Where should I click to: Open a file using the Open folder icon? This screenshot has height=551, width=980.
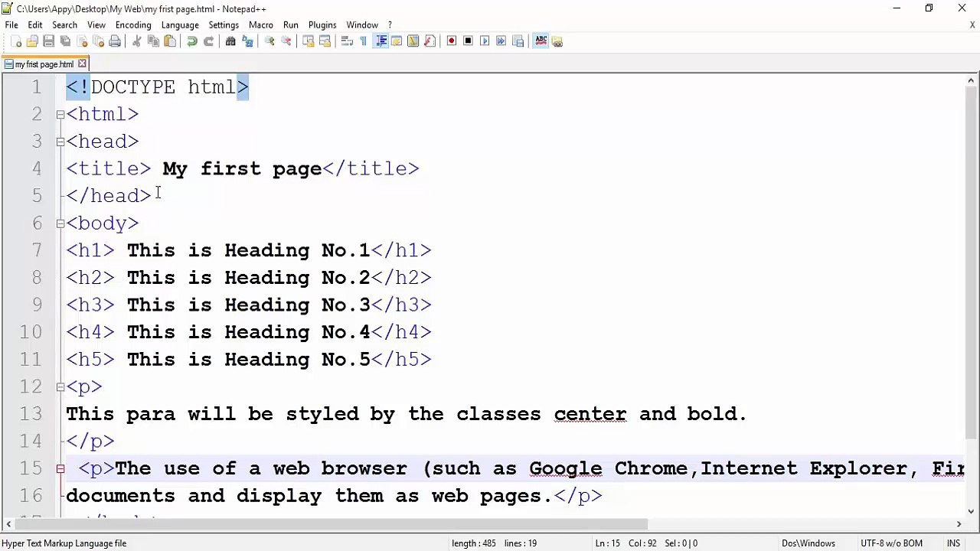click(x=32, y=41)
